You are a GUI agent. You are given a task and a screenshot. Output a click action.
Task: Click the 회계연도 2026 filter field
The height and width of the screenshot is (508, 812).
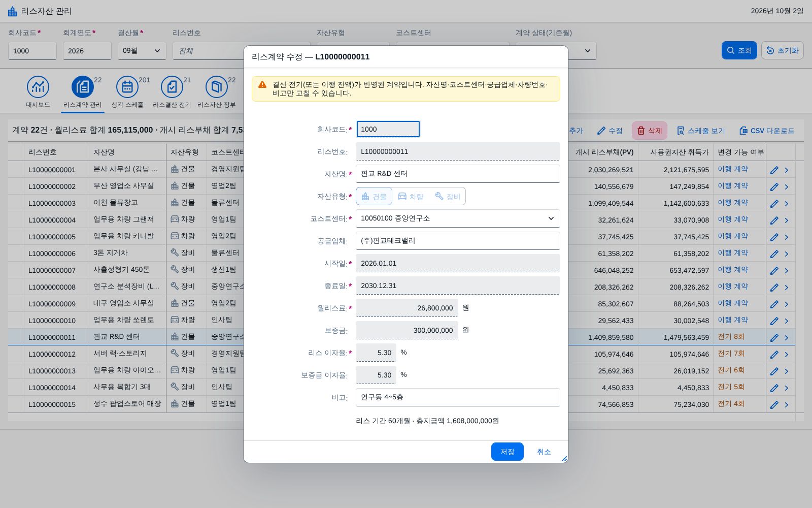(x=87, y=51)
